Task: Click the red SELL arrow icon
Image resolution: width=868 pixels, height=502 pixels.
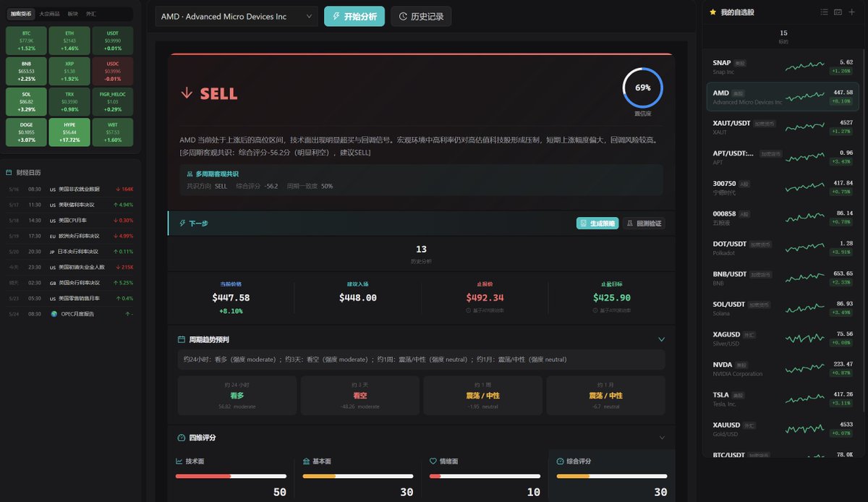Action: click(x=187, y=93)
